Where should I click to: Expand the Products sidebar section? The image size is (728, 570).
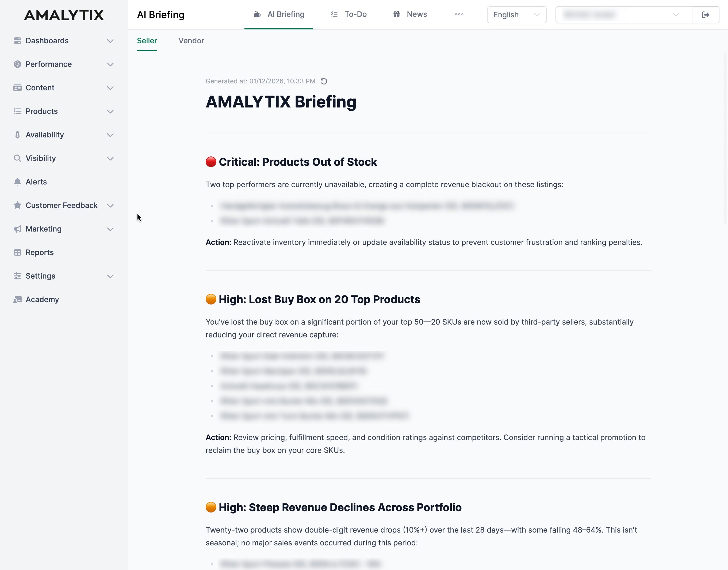tap(110, 111)
